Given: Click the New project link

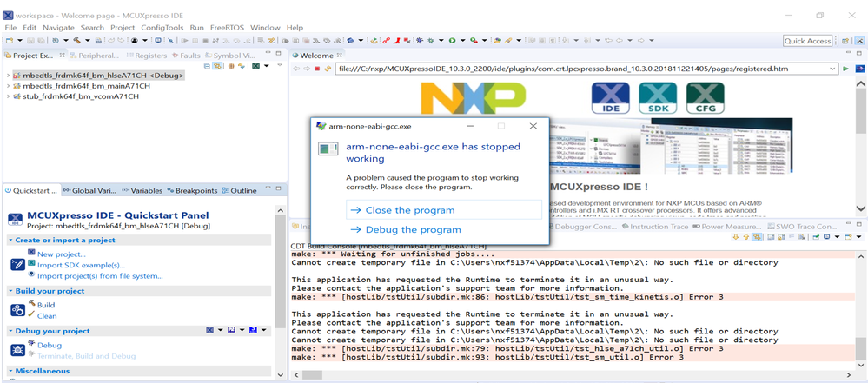Looking at the screenshot, I should click(x=62, y=254).
